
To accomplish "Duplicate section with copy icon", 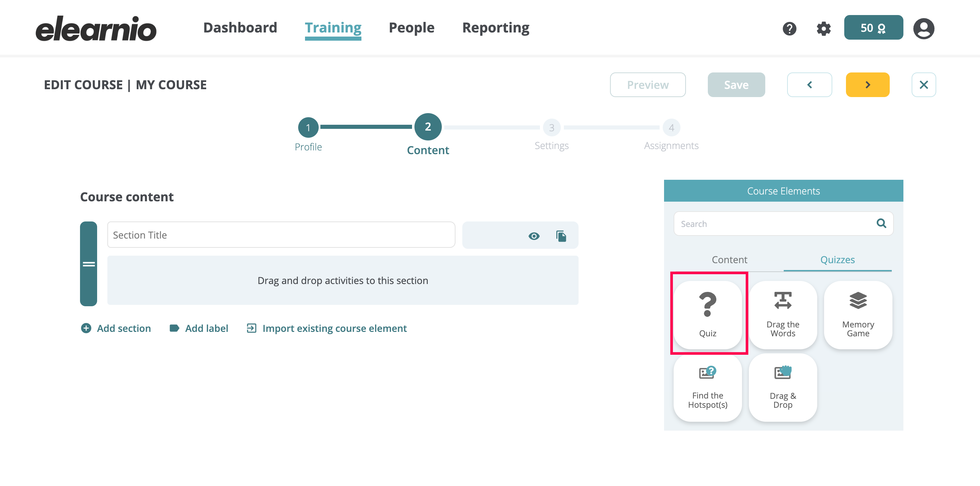I will [561, 236].
